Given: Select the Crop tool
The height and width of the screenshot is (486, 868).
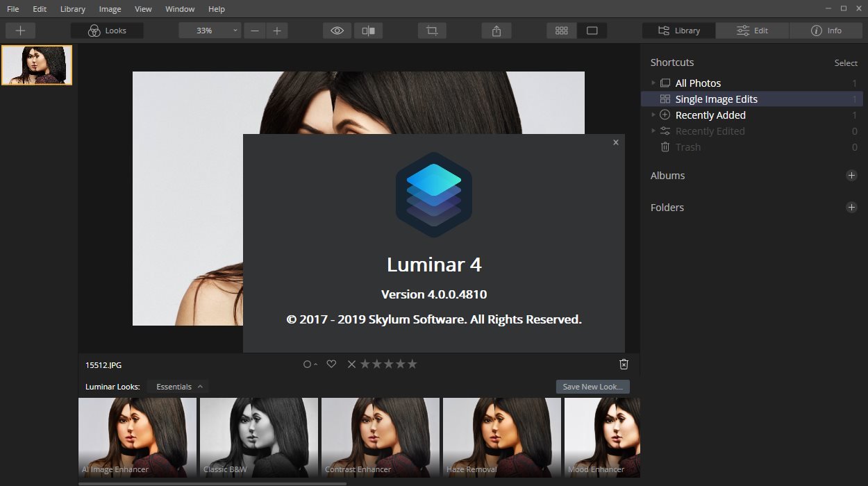Looking at the screenshot, I should [431, 31].
